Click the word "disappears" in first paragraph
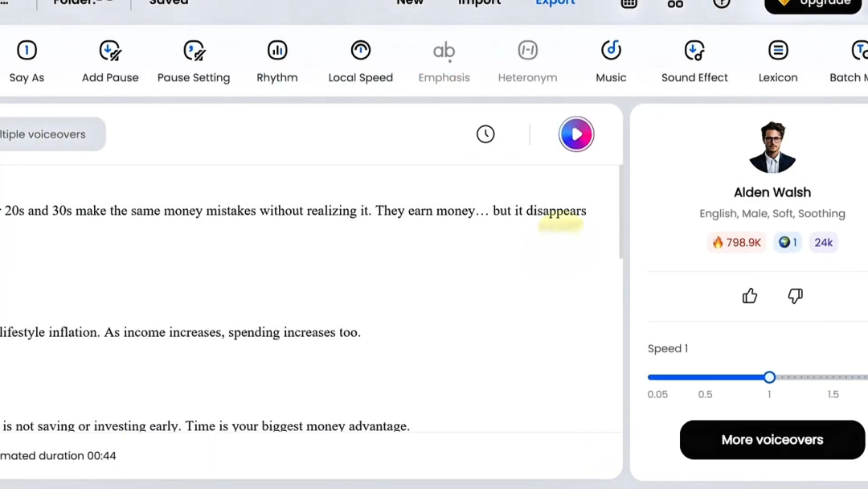 click(x=556, y=211)
